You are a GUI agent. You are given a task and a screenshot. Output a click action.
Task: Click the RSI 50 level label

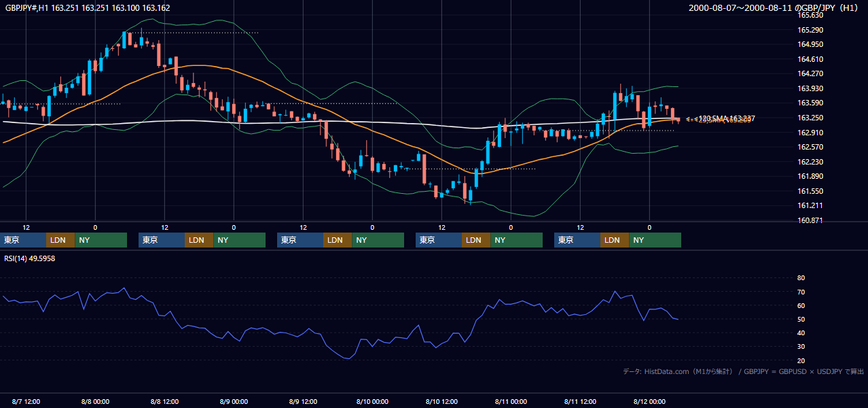[x=801, y=319]
